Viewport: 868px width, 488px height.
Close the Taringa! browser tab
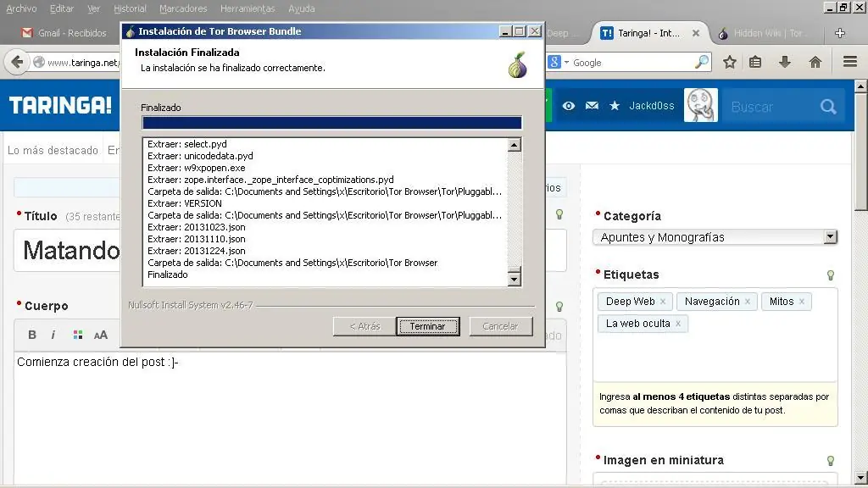(696, 33)
